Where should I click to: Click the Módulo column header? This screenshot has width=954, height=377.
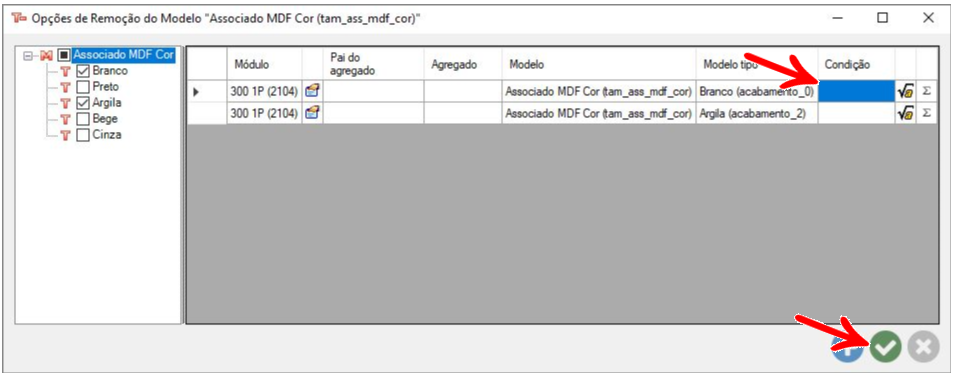265,64
